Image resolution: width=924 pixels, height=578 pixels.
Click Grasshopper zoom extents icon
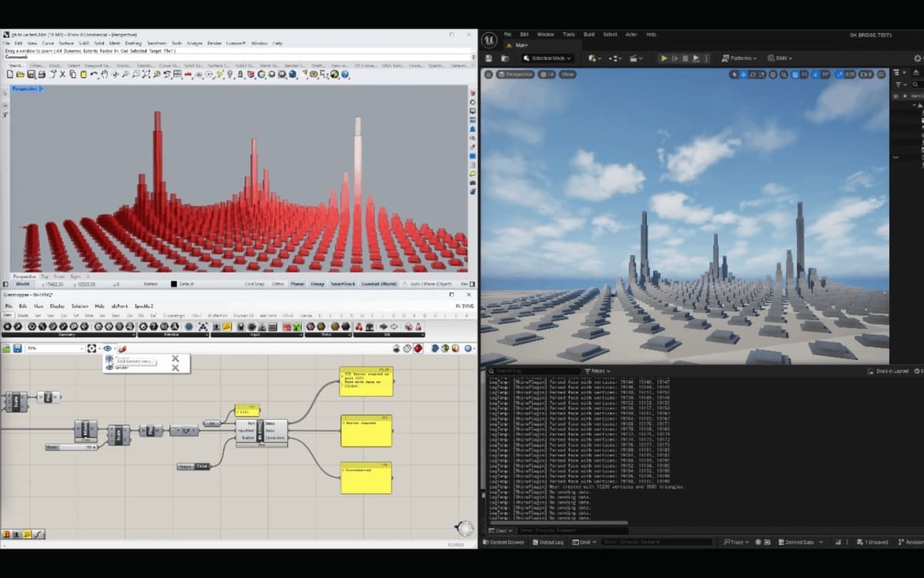click(x=92, y=348)
